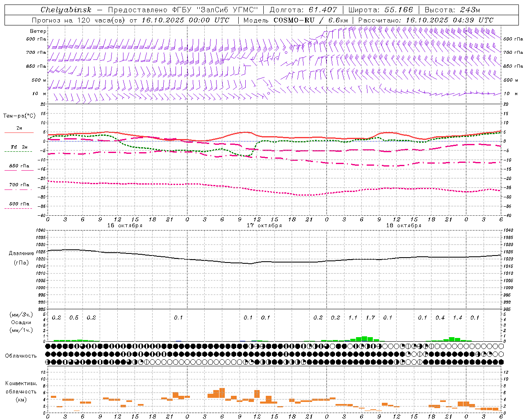Click the tallest green precipitation bar
Viewport: 525px width, 420px height.
(364, 339)
